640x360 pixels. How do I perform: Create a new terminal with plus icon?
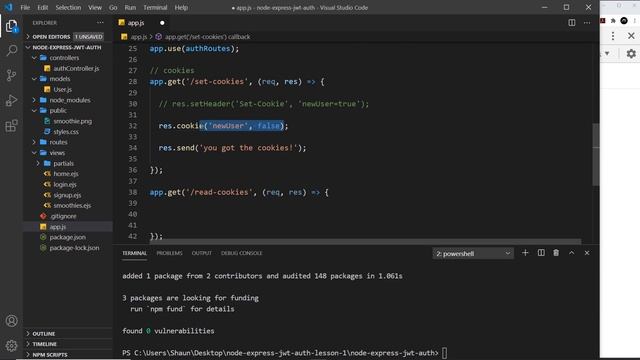525,253
